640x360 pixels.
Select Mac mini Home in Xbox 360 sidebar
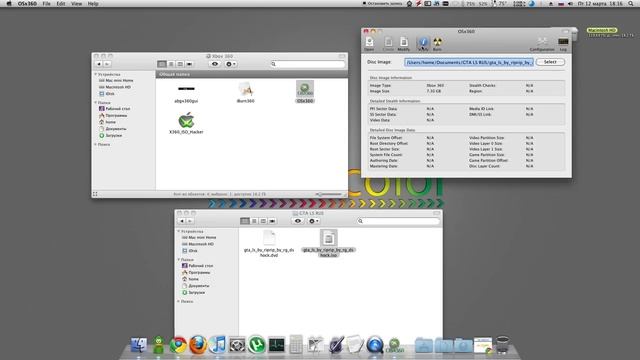point(116,80)
